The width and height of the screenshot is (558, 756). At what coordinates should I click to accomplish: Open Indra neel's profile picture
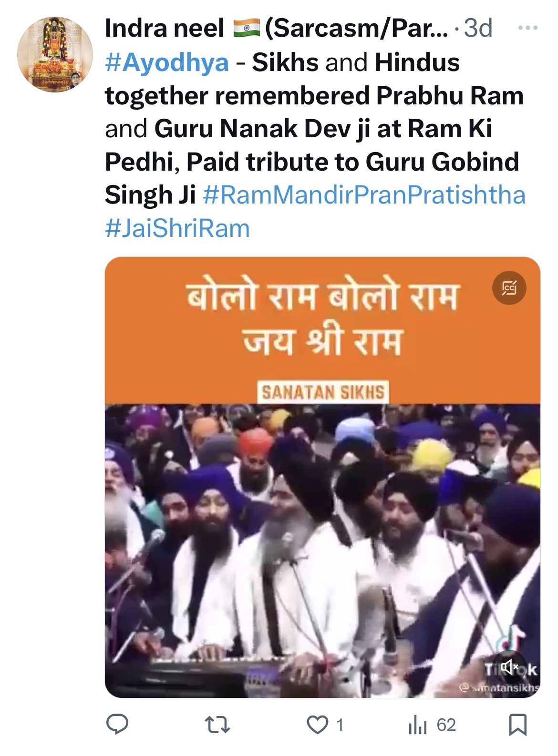click(55, 54)
